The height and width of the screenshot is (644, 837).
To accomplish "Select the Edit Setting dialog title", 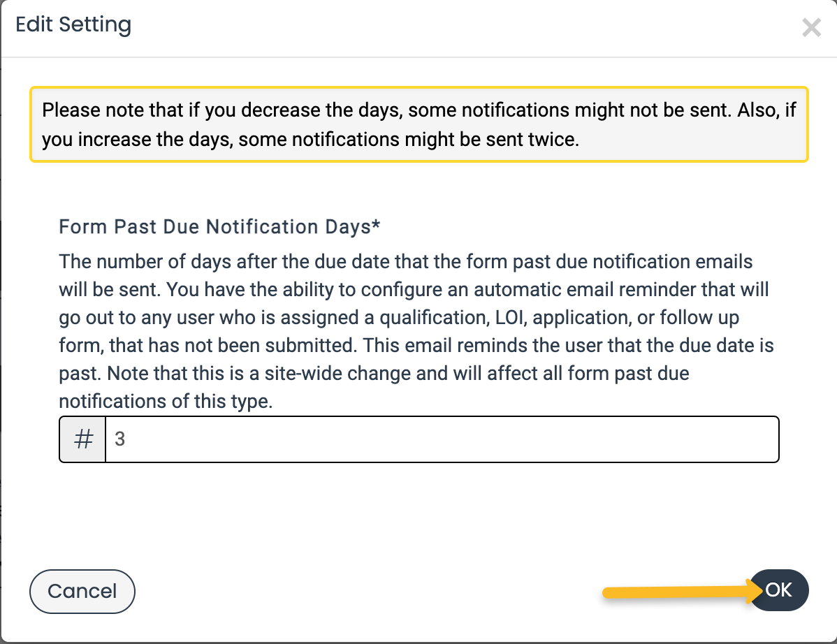I will coord(73,24).
